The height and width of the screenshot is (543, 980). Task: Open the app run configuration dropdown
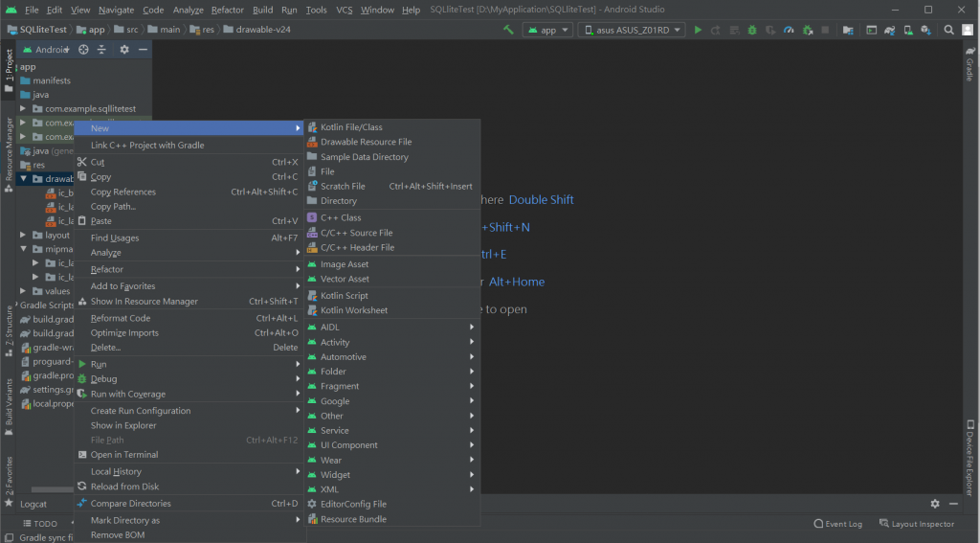tap(547, 30)
